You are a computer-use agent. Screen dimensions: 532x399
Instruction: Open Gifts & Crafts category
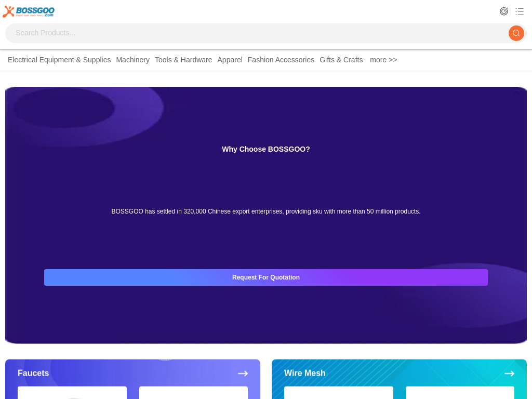[x=341, y=60]
